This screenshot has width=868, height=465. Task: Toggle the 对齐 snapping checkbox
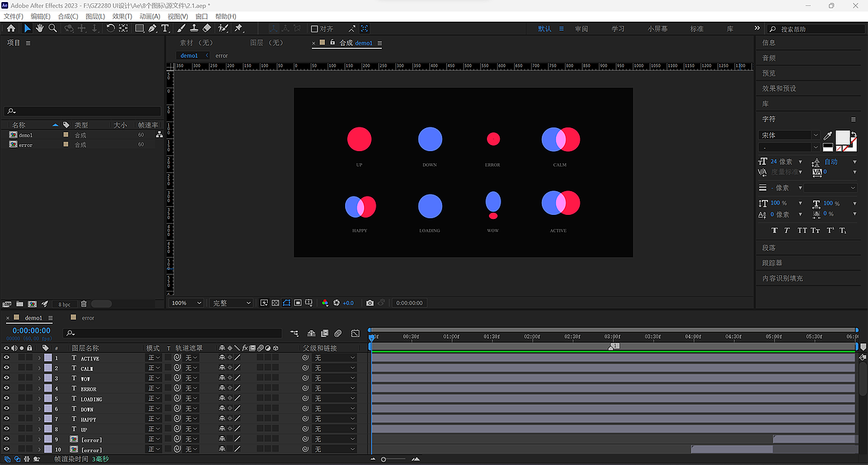pos(315,29)
